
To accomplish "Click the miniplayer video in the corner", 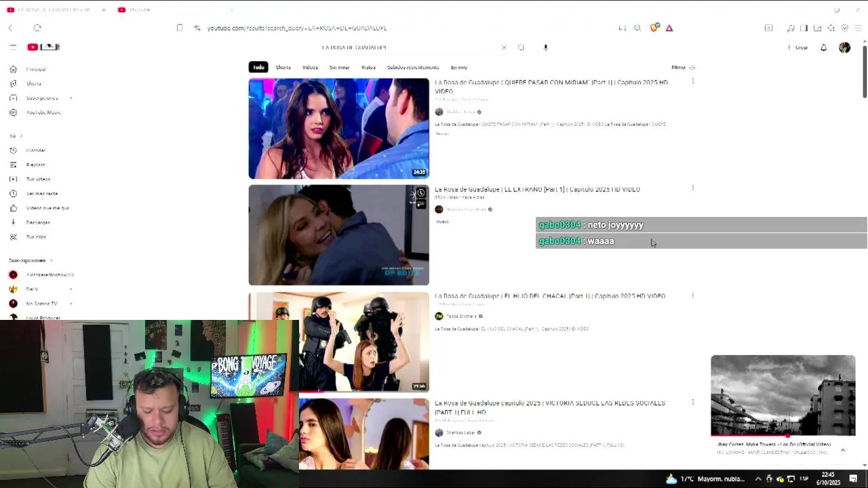I will pos(783,395).
